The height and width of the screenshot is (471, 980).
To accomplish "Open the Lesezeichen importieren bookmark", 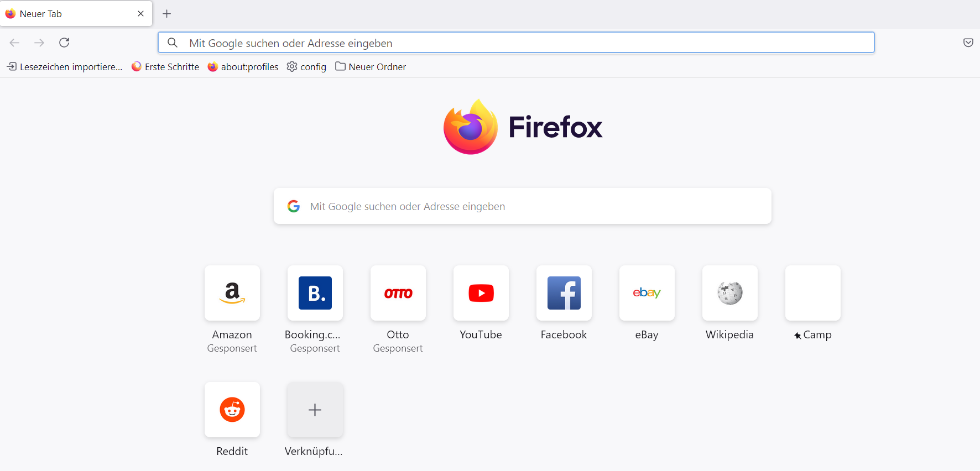I will [x=65, y=67].
